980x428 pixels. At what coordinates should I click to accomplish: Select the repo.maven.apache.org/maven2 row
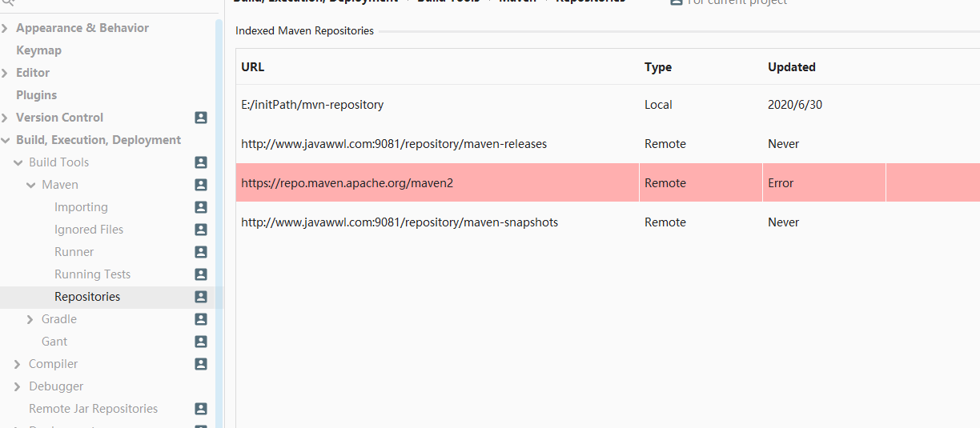[608, 183]
